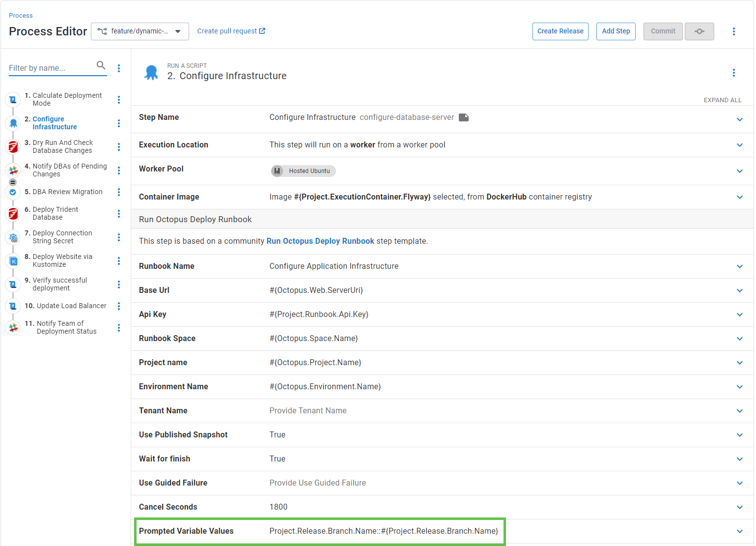Image resolution: width=756 pixels, height=546 pixels.
Task: Click the search icon in step filter
Action: click(101, 65)
